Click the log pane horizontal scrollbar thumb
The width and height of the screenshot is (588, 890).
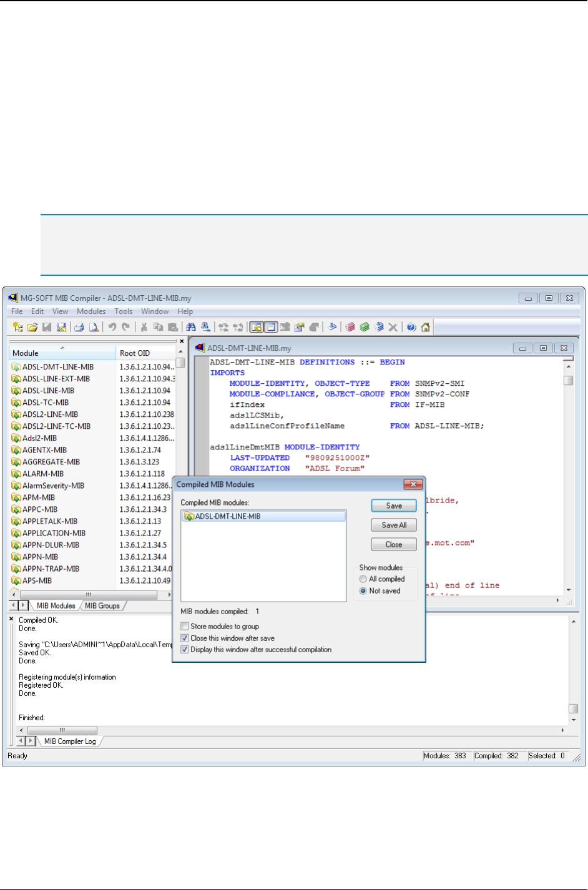click(x=62, y=730)
